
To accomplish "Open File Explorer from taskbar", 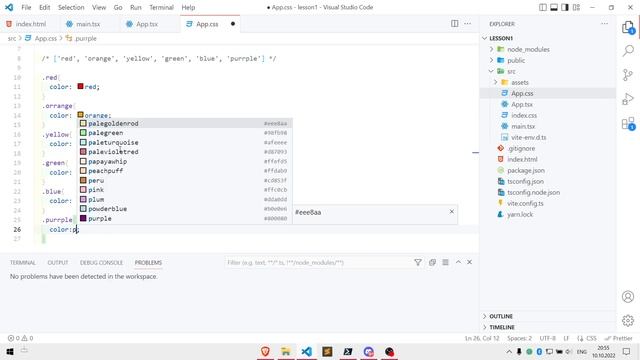I will point(286,351).
